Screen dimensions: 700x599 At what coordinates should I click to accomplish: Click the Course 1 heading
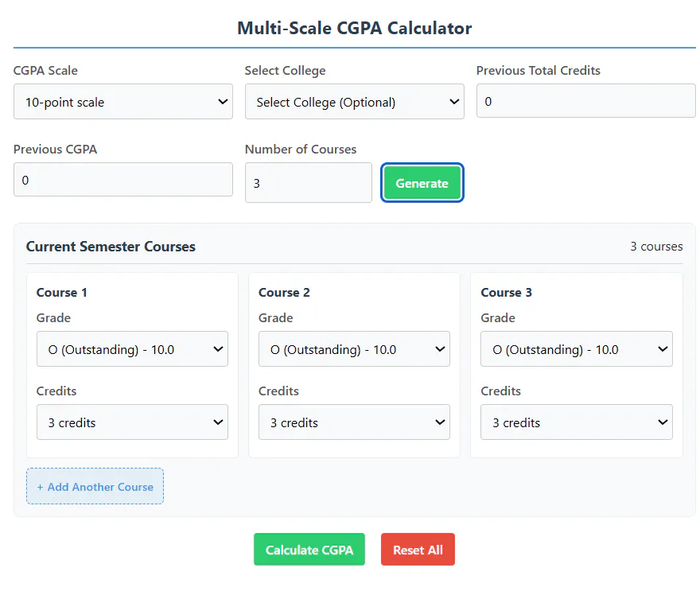61,293
